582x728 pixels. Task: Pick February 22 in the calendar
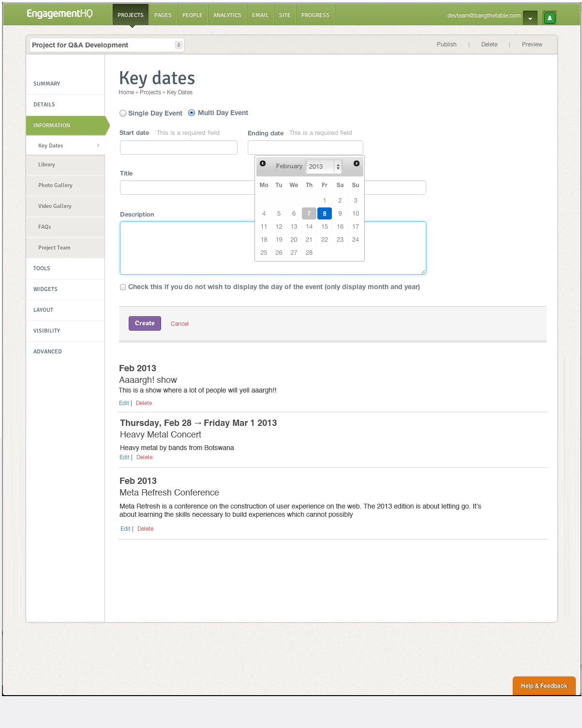click(325, 240)
